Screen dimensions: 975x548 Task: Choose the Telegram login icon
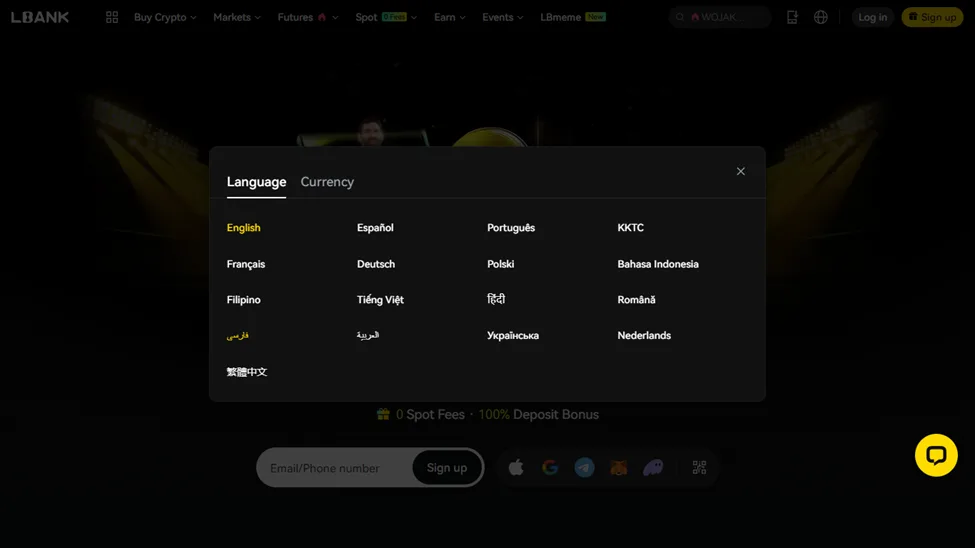tap(584, 468)
